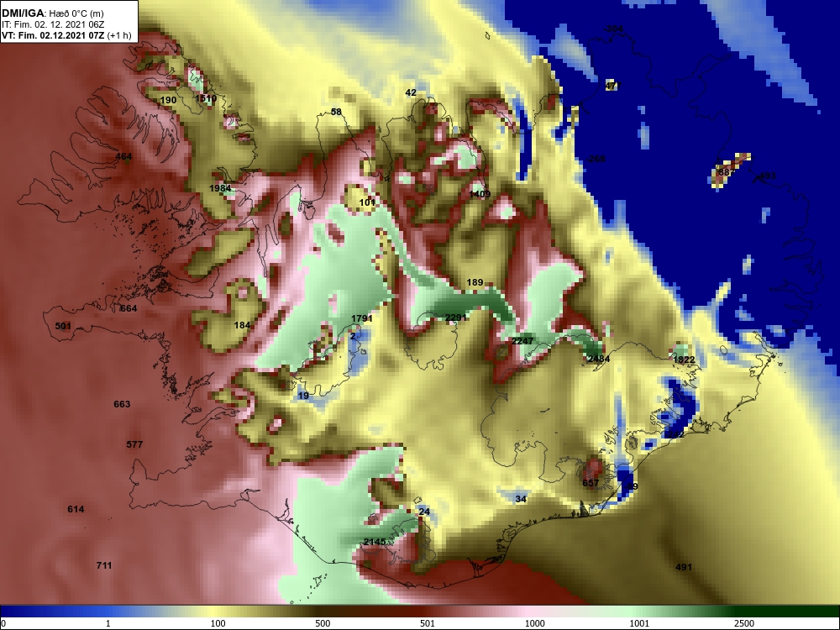Pick the map value 577
Viewport: 840px width, 630px height.
pyautogui.click(x=134, y=444)
